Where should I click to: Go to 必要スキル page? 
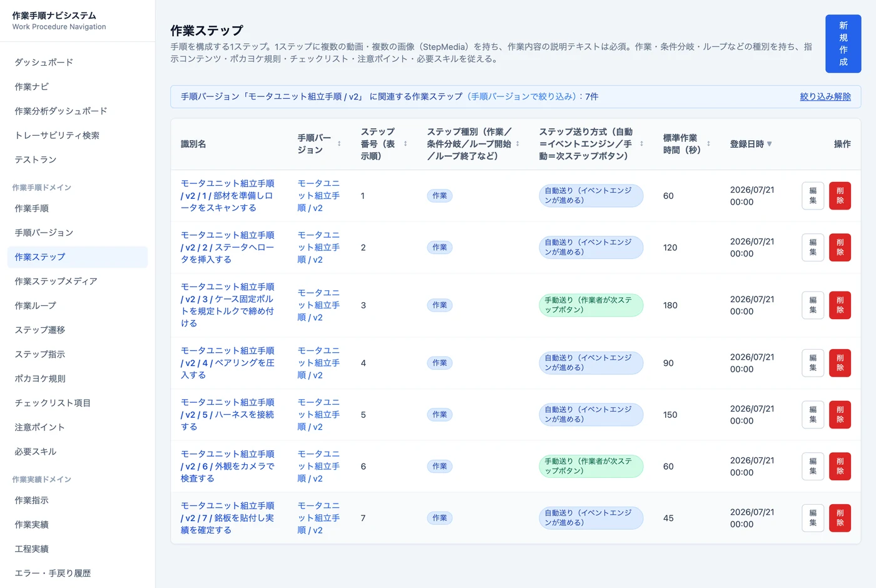(x=78, y=452)
